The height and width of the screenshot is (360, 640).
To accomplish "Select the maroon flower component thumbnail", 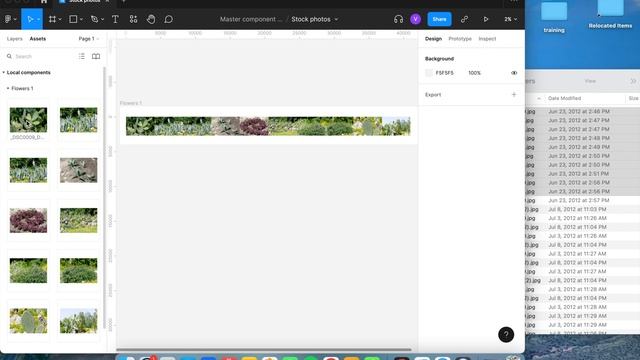I will pos(28,220).
